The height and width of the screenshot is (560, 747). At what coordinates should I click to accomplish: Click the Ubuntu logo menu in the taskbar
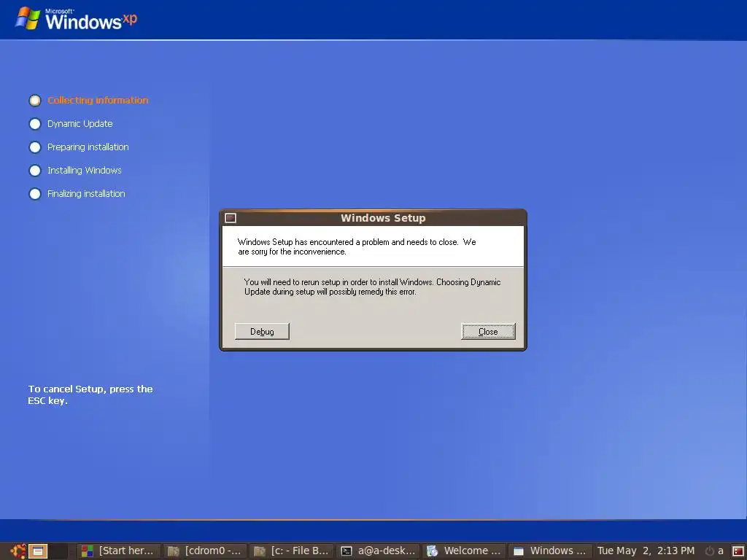point(18,551)
